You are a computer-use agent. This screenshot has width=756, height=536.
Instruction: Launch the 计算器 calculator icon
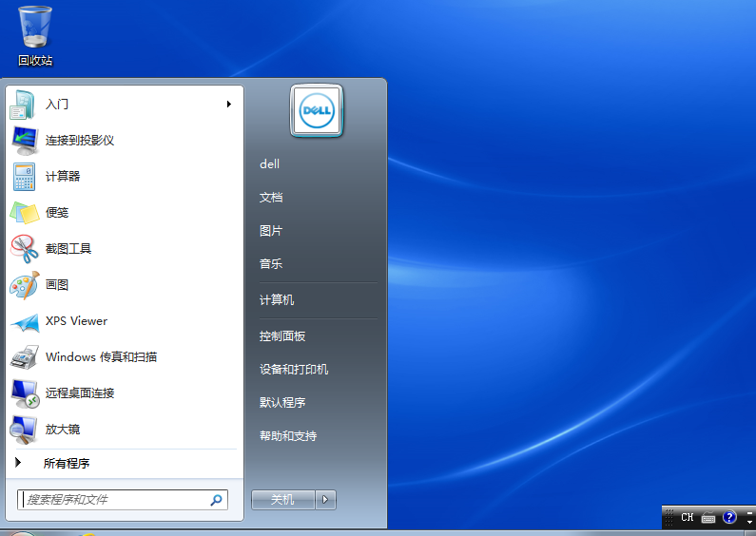pyautogui.click(x=24, y=177)
